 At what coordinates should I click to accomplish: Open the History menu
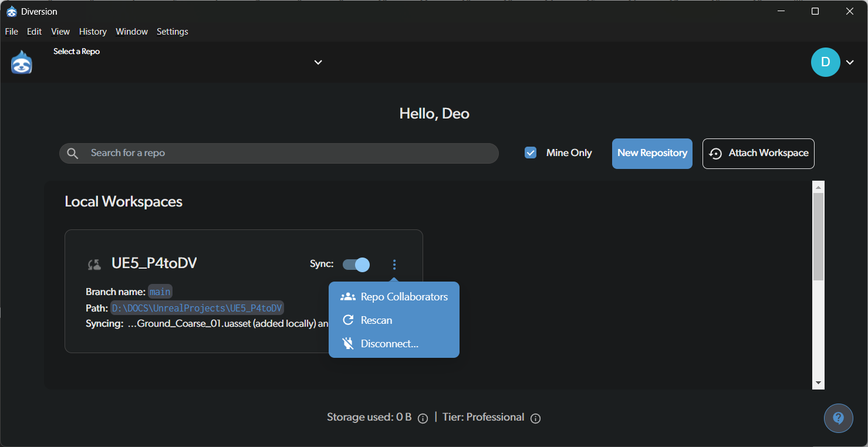coord(93,32)
